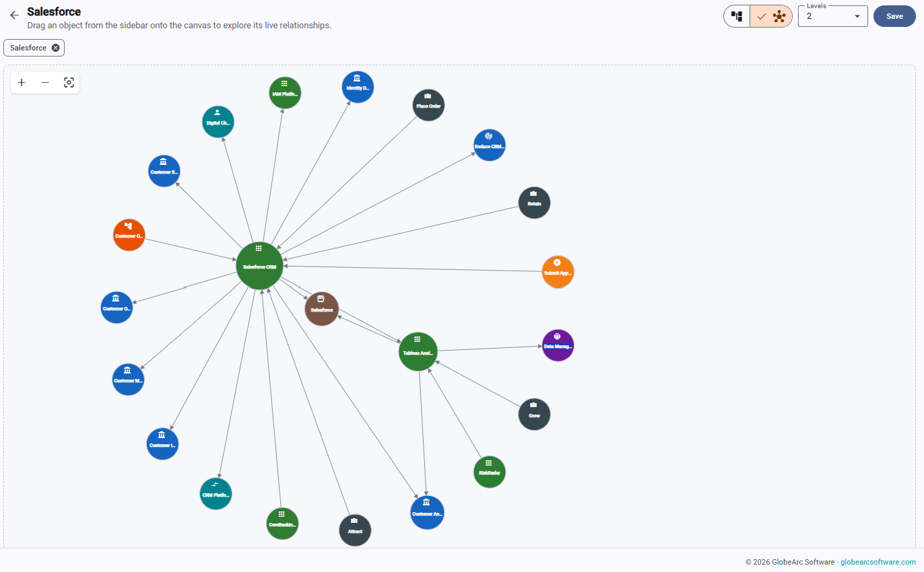Select the Place Order node

point(428,105)
